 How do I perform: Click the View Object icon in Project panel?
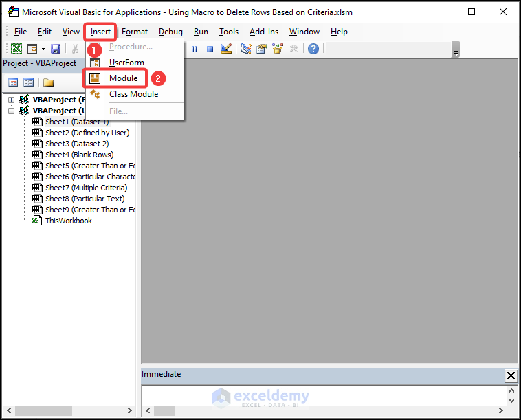tap(29, 82)
